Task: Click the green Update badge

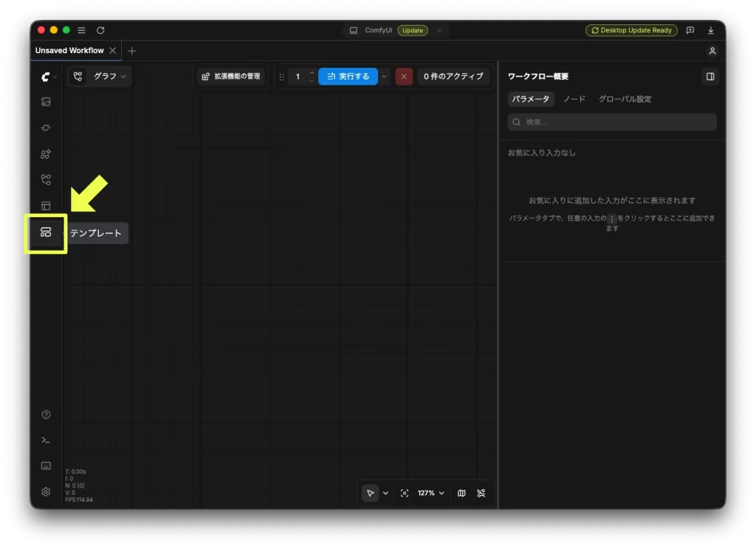Action: pos(413,30)
